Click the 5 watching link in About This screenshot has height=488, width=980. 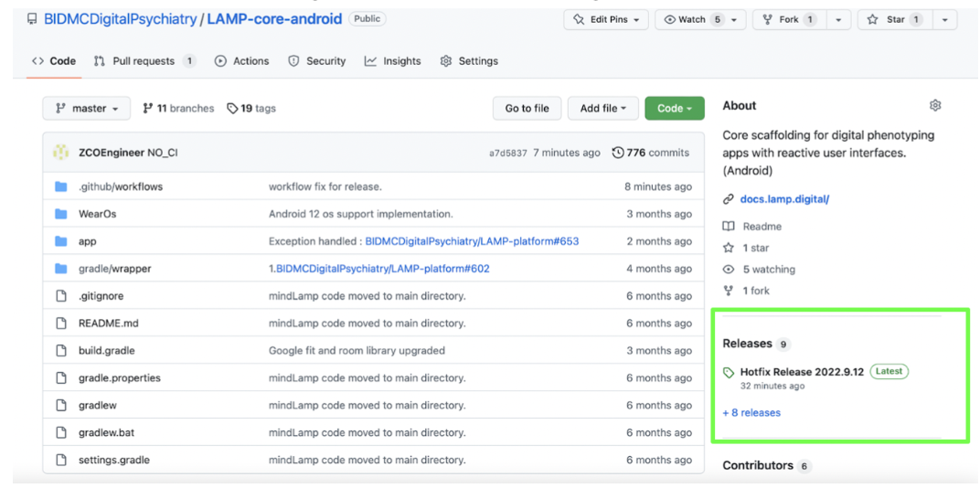pos(759,270)
